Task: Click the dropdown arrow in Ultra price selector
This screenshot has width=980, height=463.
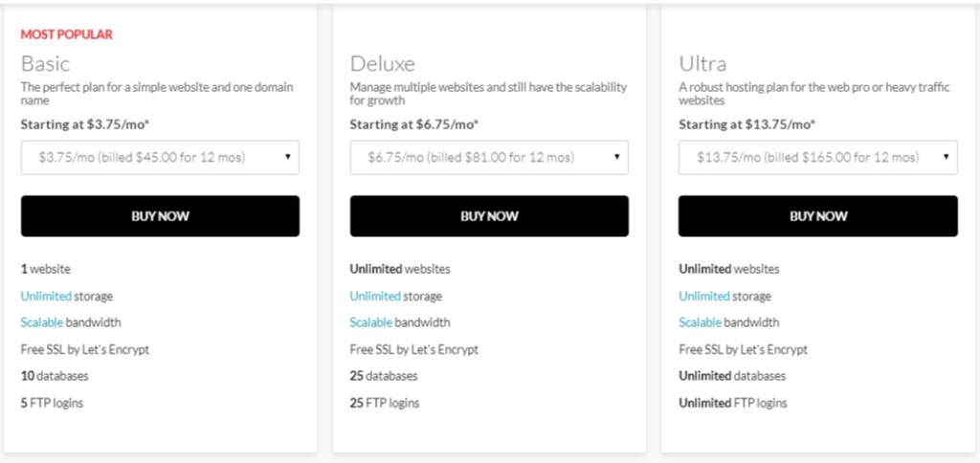Action: click(x=947, y=157)
